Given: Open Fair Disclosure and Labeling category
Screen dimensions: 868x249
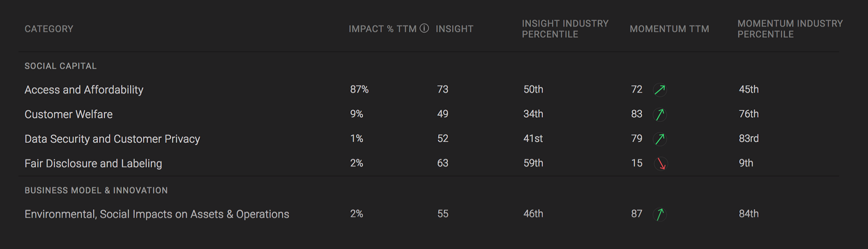Looking at the screenshot, I should point(93,163).
